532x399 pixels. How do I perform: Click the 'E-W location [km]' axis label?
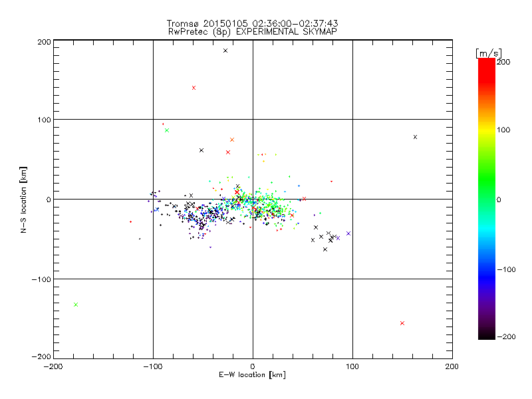coord(252,375)
